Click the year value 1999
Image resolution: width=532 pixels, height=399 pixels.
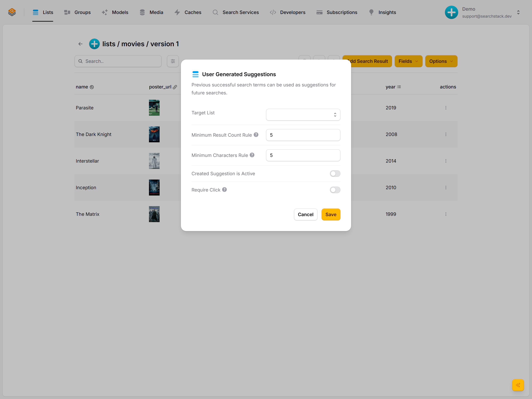click(x=391, y=214)
